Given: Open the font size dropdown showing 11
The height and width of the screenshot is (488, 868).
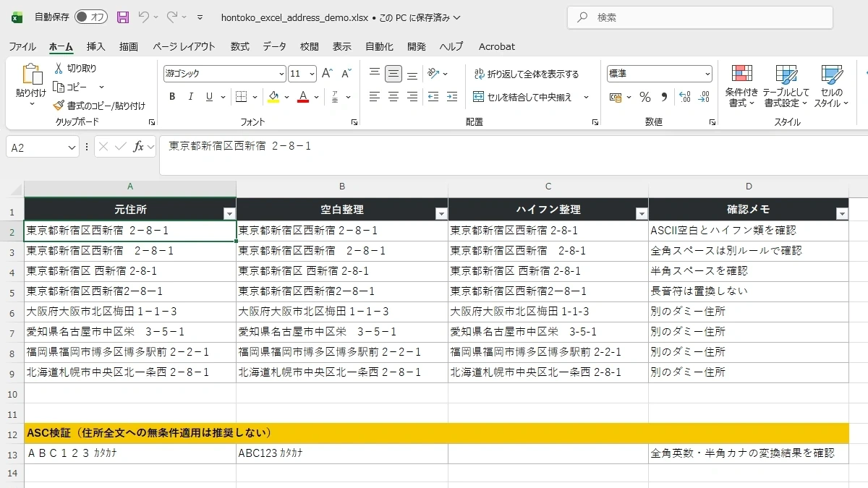Looking at the screenshot, I should click(x=312, y=74).
